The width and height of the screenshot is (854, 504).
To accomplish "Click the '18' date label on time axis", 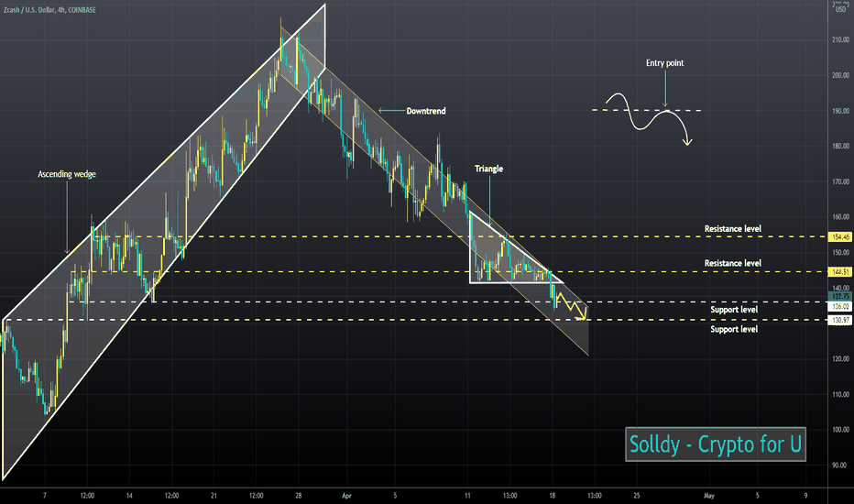I will pos(553,496).
